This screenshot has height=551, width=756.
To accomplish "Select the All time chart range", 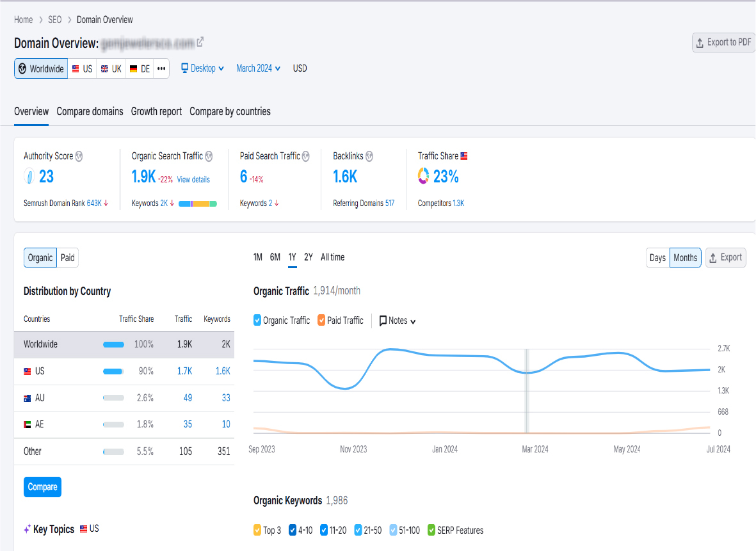I will (332, 257).
